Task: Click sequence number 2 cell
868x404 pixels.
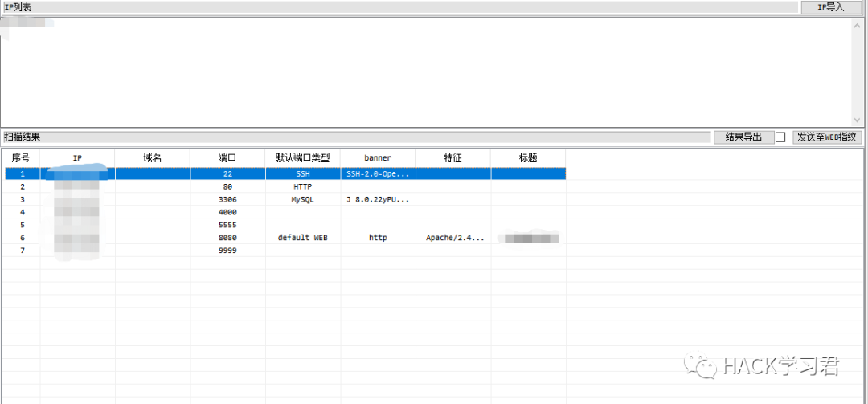Action: tap(23, 186)
